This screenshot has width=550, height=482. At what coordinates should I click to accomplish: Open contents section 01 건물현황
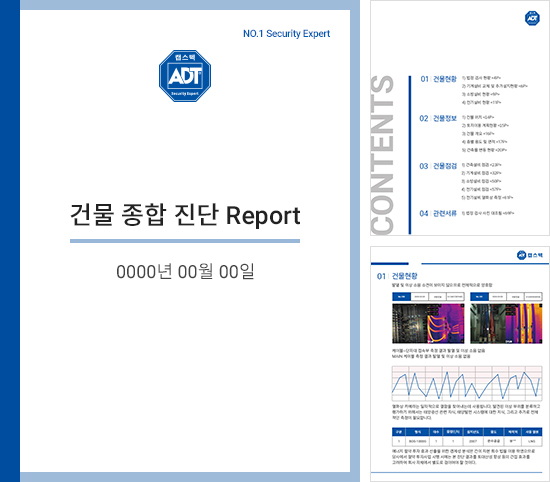438,79
